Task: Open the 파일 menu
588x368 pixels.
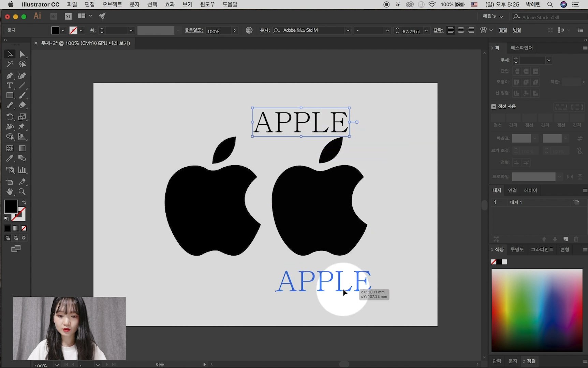Action: [72, 4]
